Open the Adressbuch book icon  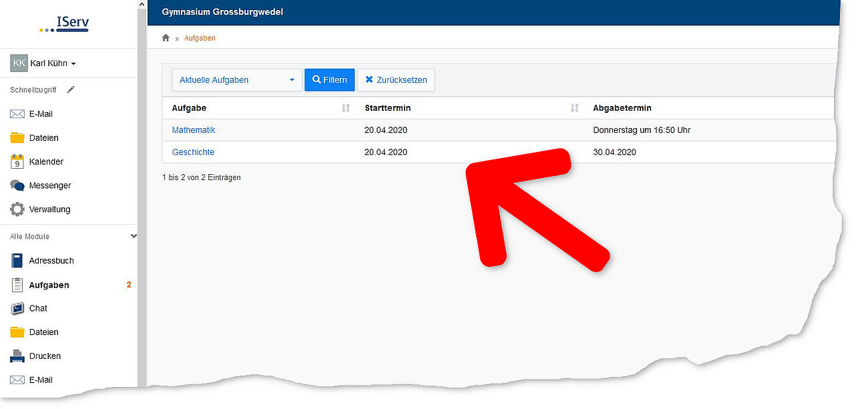click(x=17, y=261)
